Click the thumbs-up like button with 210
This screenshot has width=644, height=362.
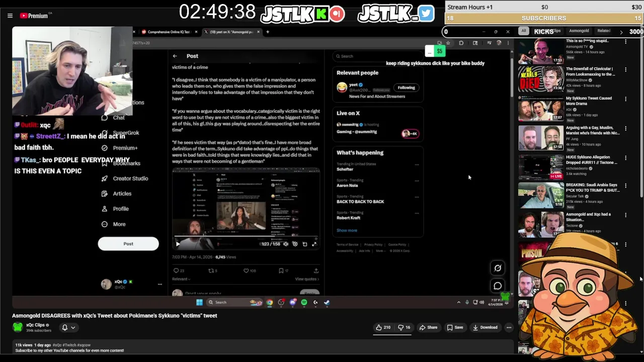383,327
